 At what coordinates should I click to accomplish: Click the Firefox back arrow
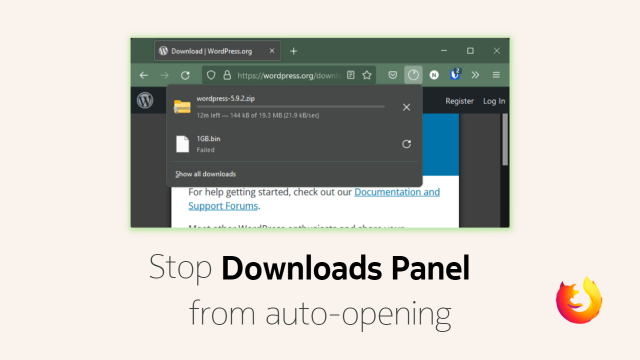point(144,76)
